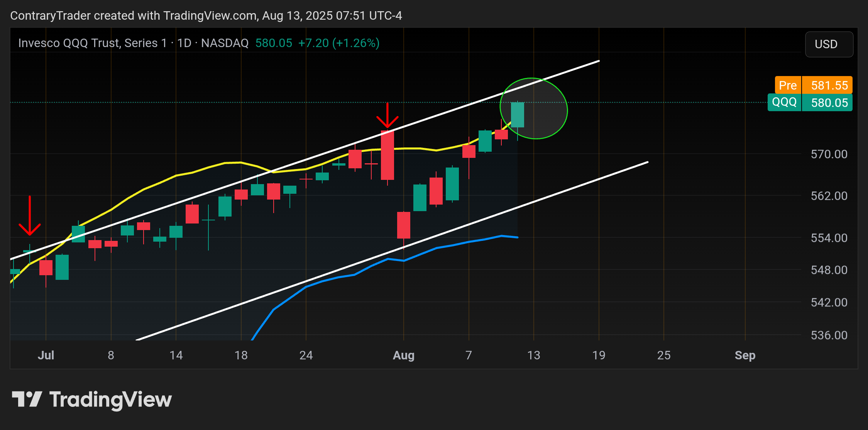Click the +7.20 (+1.26%) change value
868x430 pixels.
click(x=339, y=43)
